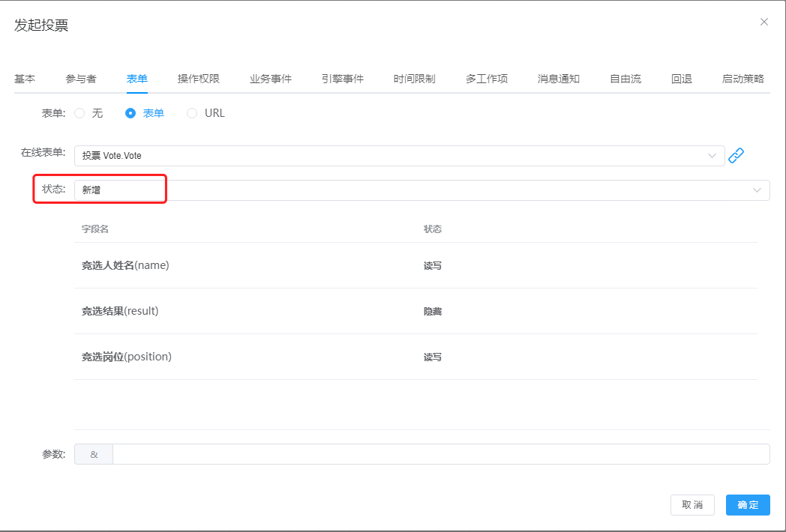Screen dimensions: 786x532
Task: Select the 表单 radio option
Action: point(130,113)
